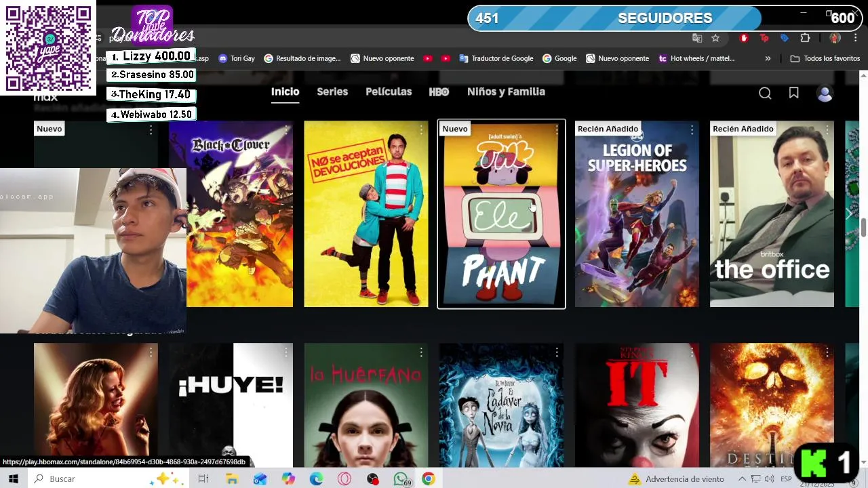The width and height of the screenshot is (868, 488).
Task: Open the Advertencia de viento weather widget
Action: (x=676, y=479)
